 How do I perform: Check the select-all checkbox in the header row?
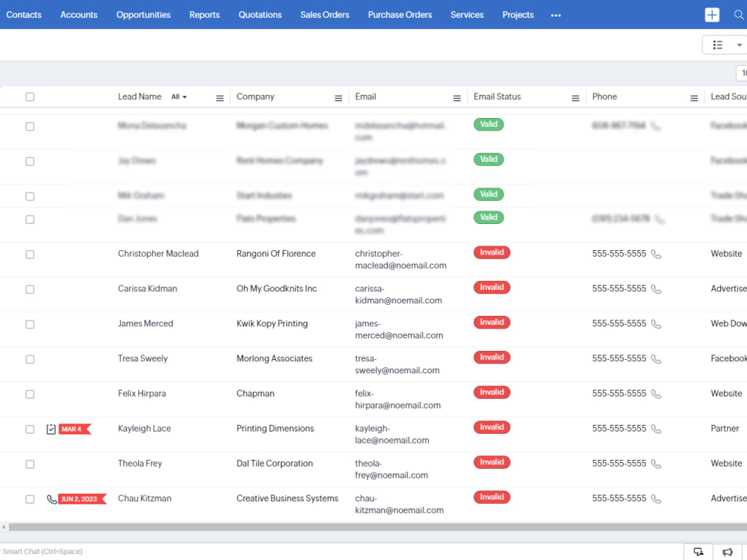point(30,96)
